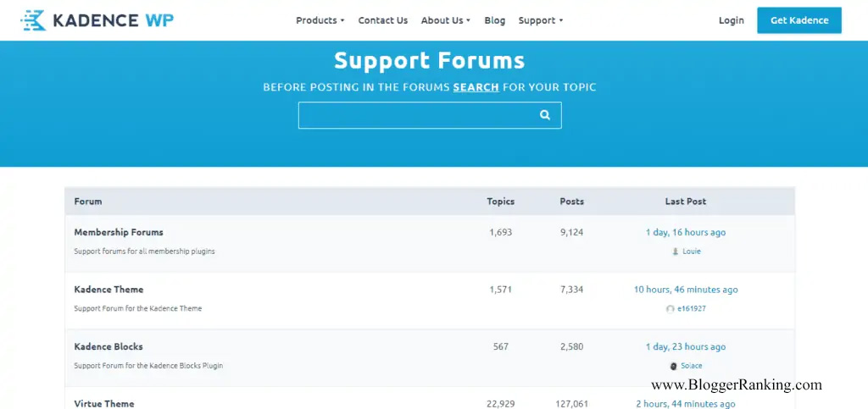
Task: Click the search magnifier icon
Action: pyautogui.click(x=545, y=115)
